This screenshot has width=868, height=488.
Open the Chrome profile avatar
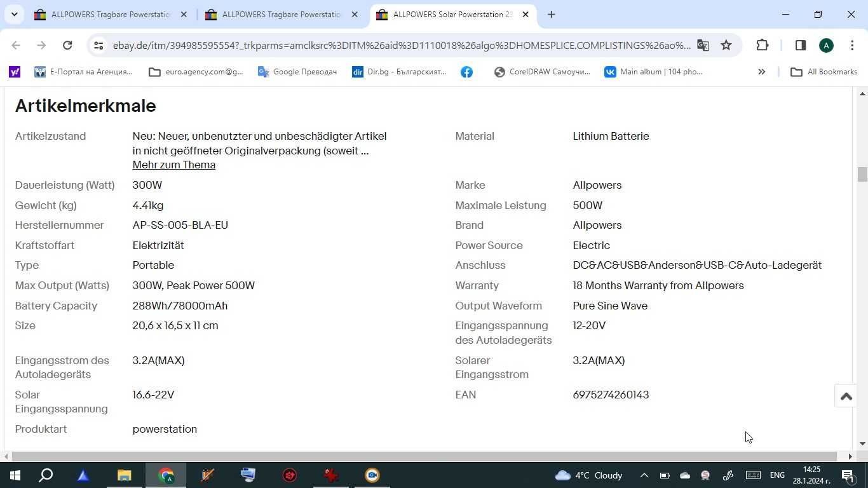(x=826, y=45)
